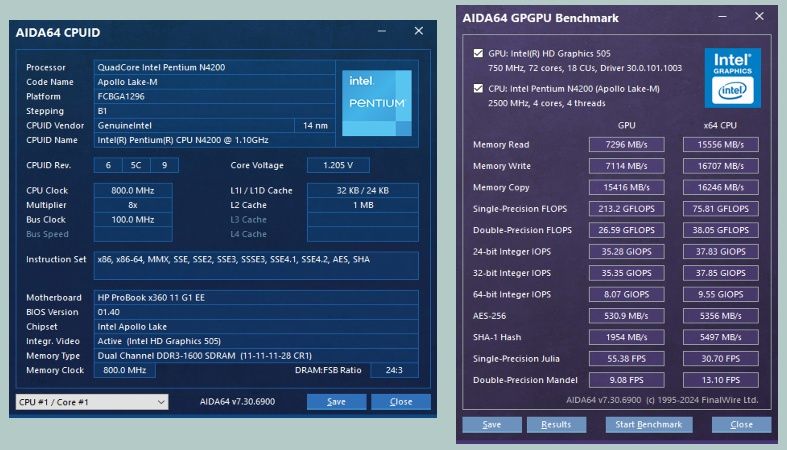Click the BIOS Version value 01.40

click(x=256, y=312)
